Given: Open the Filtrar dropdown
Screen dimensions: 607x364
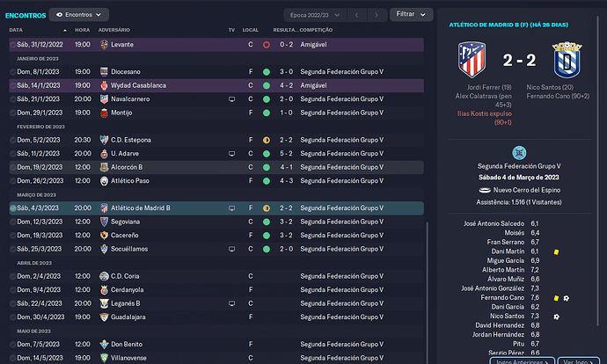Looking at the screenshot, I should click(x=411, y=14).
